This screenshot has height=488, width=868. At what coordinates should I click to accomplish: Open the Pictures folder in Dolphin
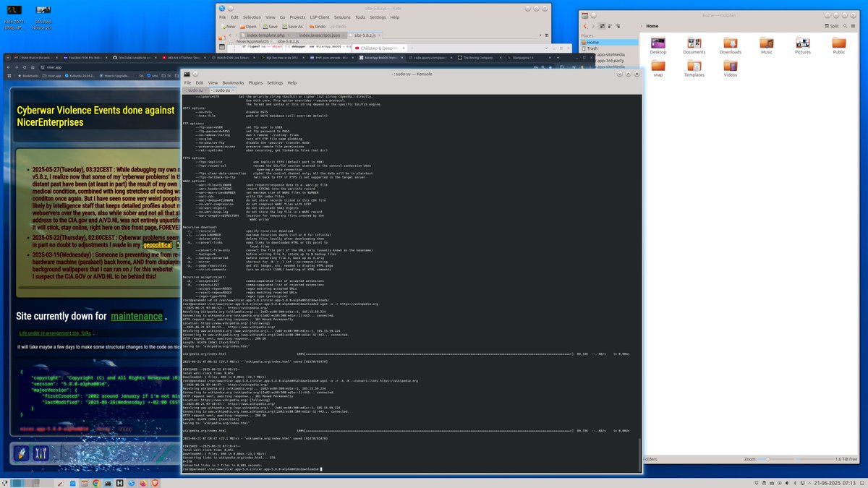tap(803, 45)
